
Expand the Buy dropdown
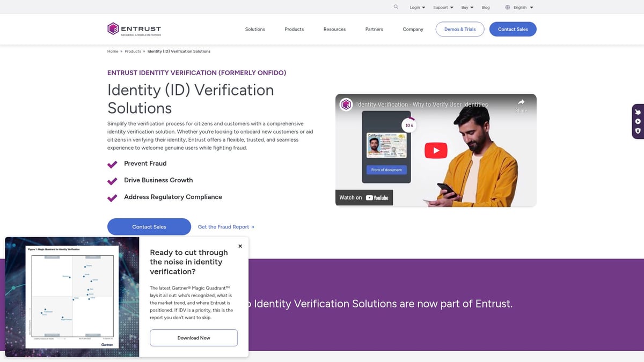(467, 8)
